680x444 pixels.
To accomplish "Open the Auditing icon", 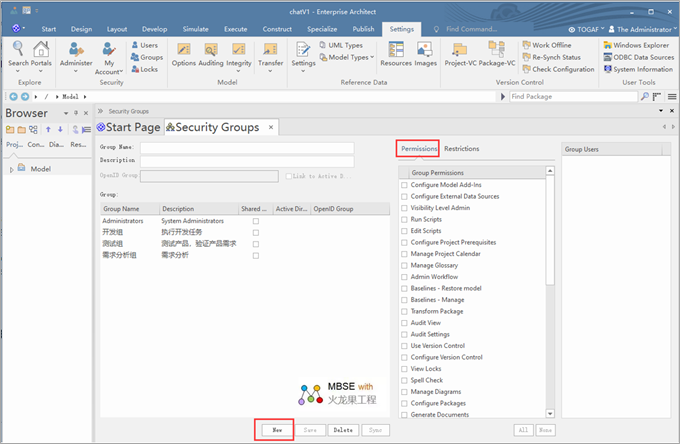I will (211, 49).
